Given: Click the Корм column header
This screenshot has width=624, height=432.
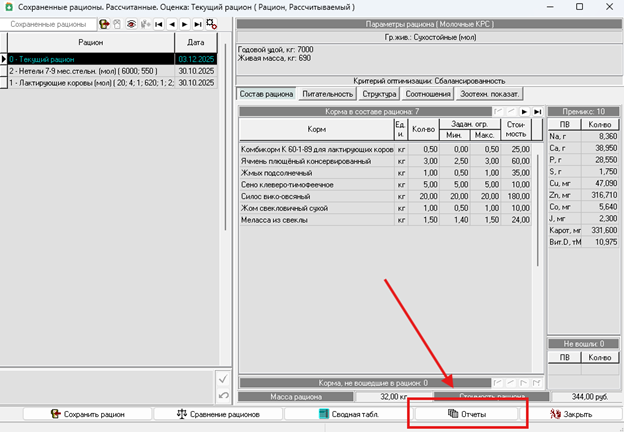Looking at the screenshot, I should pyautogui.click(x=316, y=129).
